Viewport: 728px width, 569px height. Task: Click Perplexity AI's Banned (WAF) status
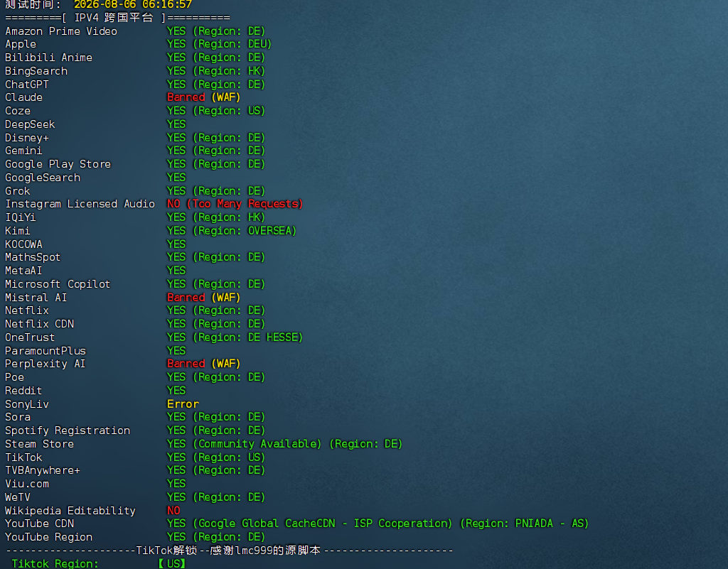tap(203, 364)
